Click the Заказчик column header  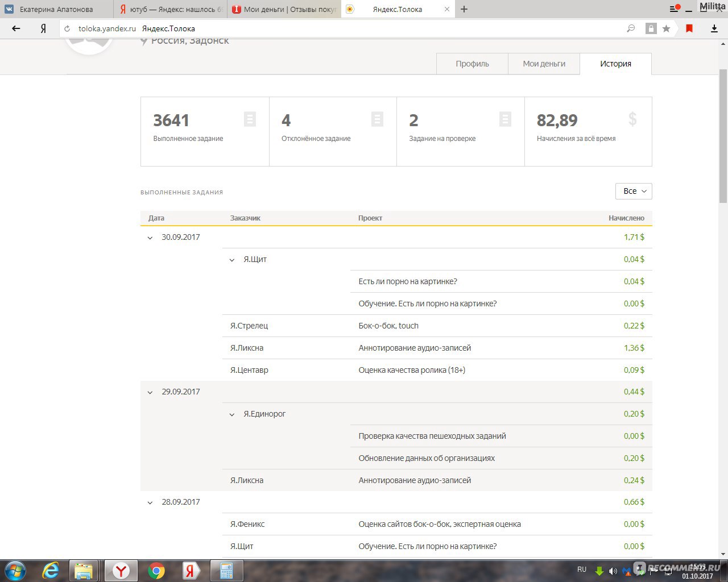click(x=245, y=218)
